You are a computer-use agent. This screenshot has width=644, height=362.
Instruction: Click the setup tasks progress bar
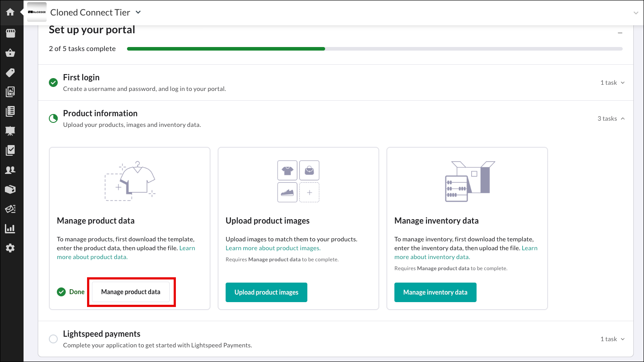click(374, 49)
